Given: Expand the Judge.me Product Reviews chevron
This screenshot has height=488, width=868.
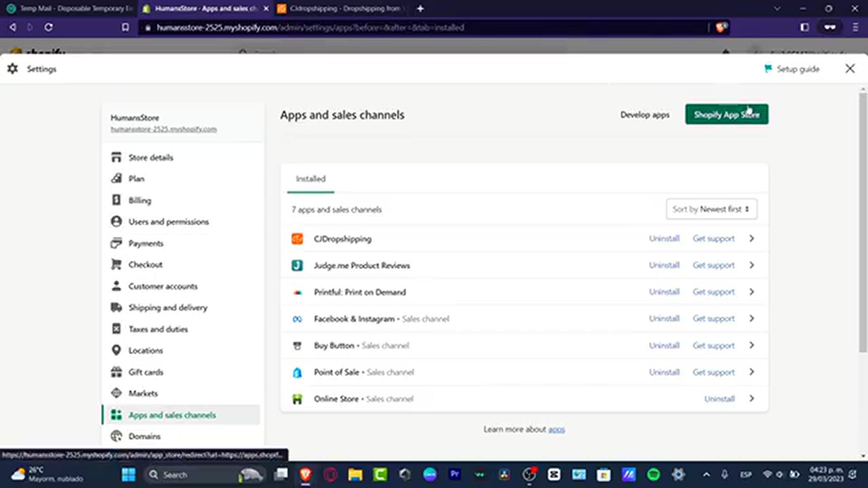Looking at the screenshot, I should (751, 265).
